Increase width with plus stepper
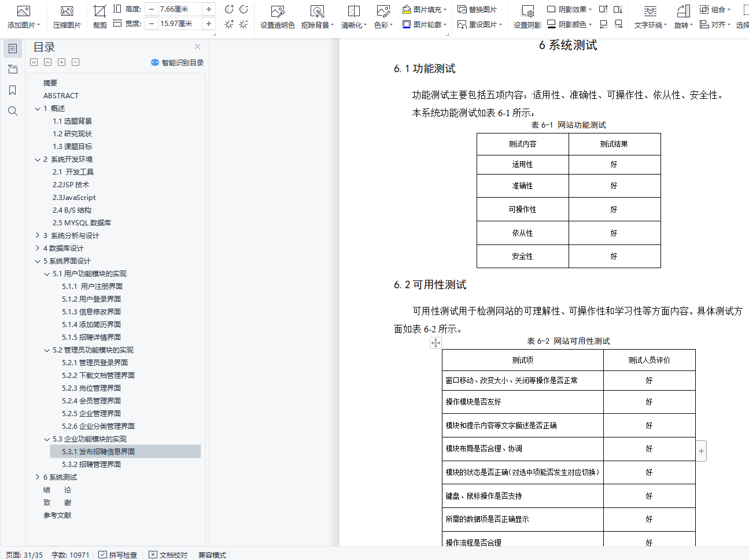 pos(209,24)
